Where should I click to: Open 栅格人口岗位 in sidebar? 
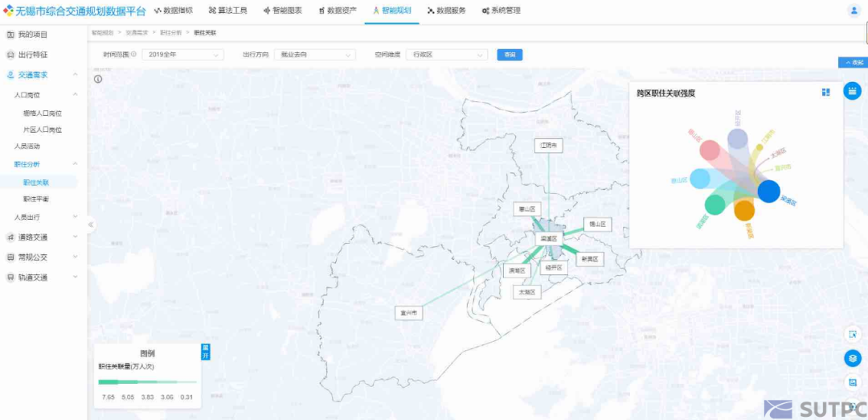pyautogui.click(x=42, y=113)
